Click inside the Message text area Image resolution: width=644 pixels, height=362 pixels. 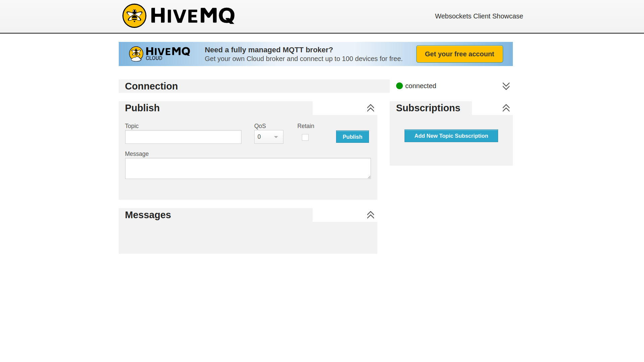tap(248, 168)
